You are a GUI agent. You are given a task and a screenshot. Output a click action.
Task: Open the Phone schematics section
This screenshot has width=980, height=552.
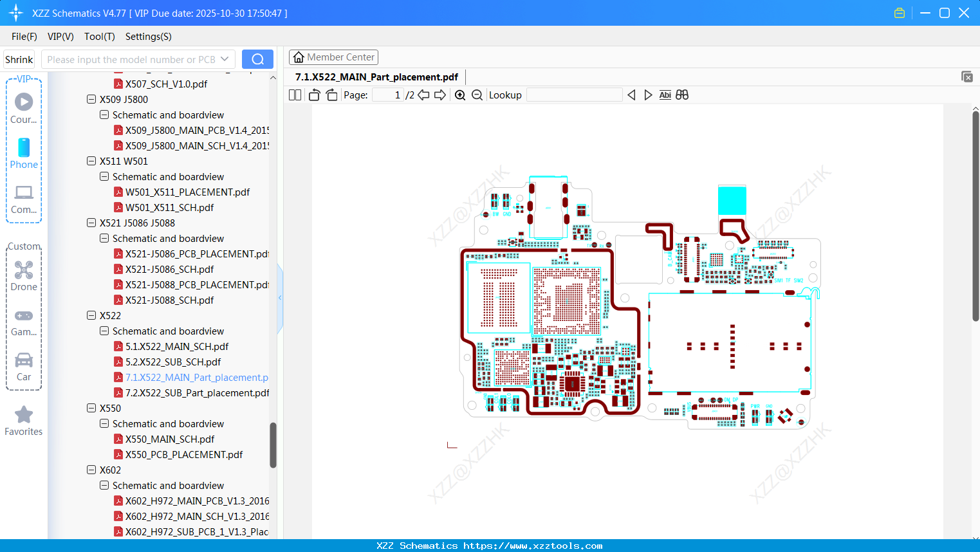tap(23, 154)
